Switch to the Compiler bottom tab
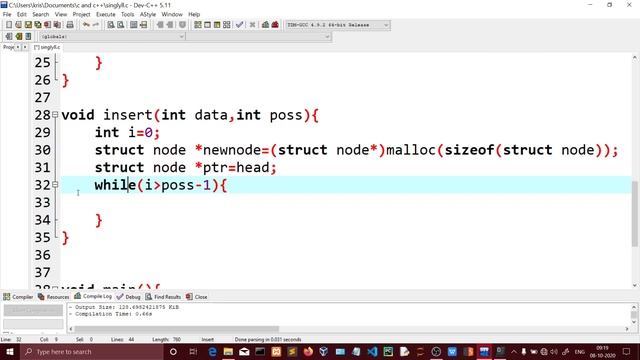640x360 pixels. (x=18, y=297)
